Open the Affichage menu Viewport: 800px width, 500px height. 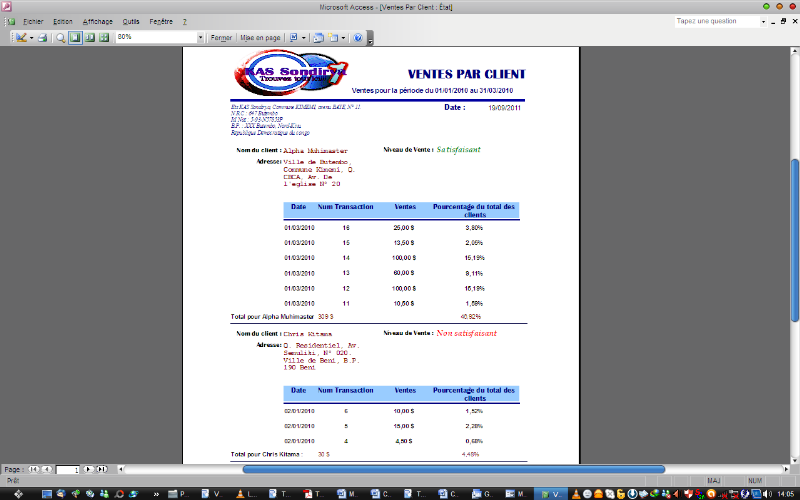(x=97, y=22)
